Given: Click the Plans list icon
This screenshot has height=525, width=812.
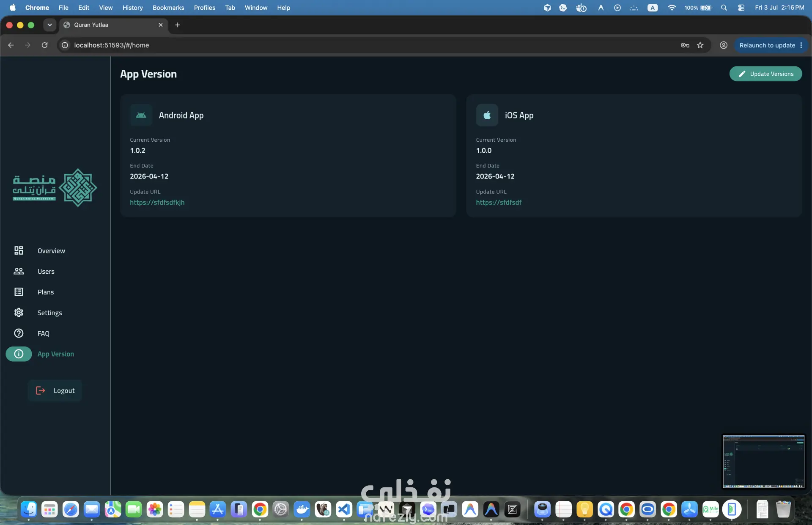Looking at the screenshot, I should click(x=19, y=292).
